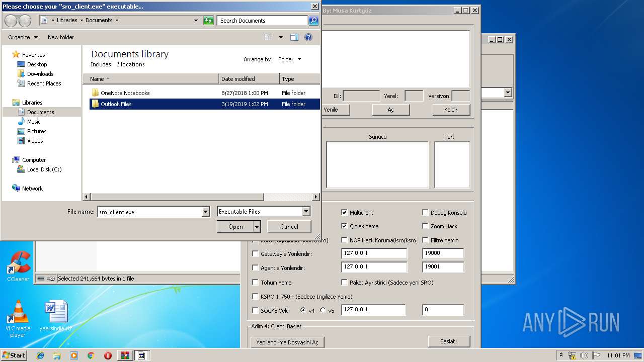Uncheck the Multiclient checkbox
The width and height of the screenshot is (644, 362).
pyautogui.click(x=344, y=213)
